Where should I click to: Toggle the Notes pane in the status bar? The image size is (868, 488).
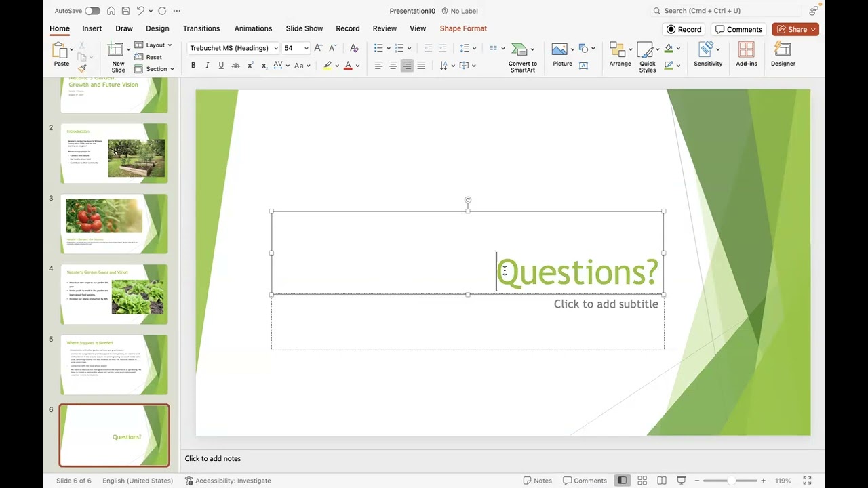tap(537, 481)
